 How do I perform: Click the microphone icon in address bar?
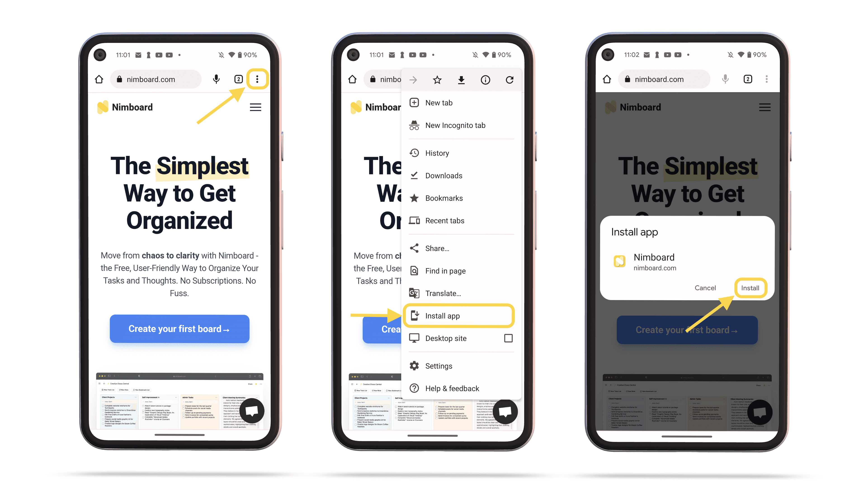[216, 79]
